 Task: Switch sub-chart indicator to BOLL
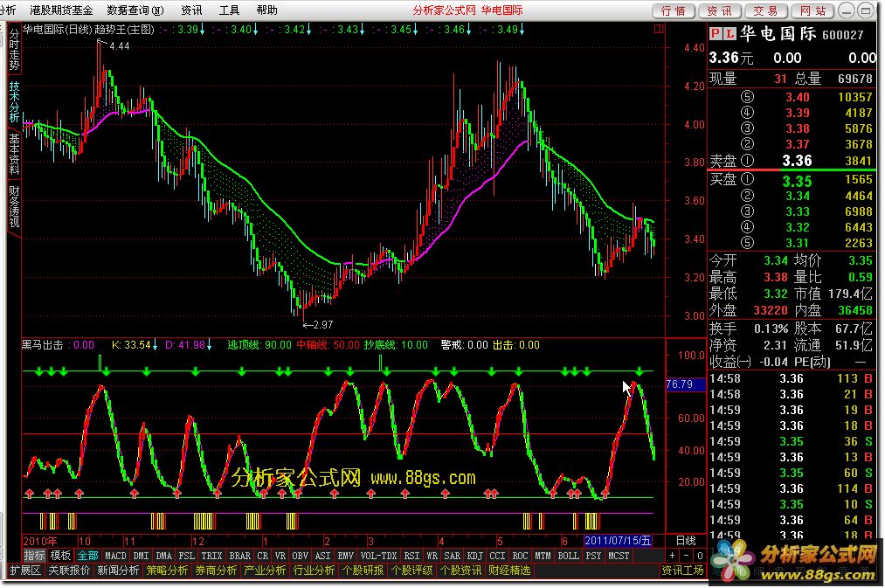point(569,556)
